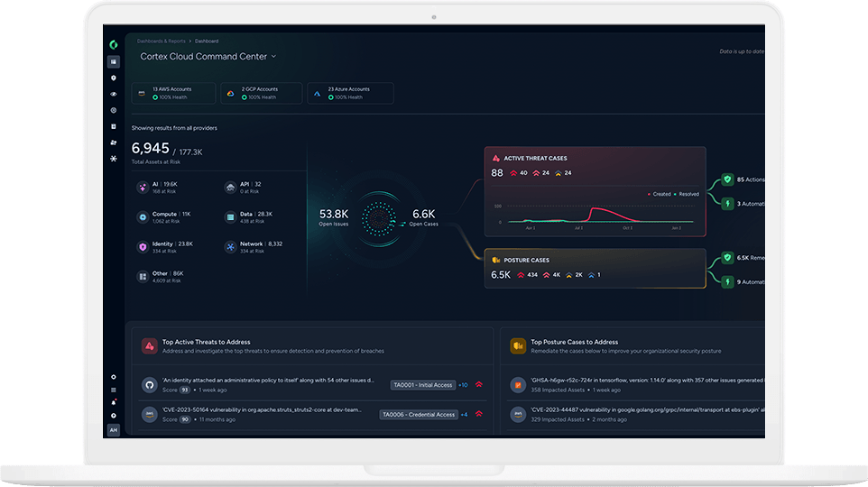Click the Posture Cases icon
The height and width of the screenshot is (487, 868).
tap(496, 260)
